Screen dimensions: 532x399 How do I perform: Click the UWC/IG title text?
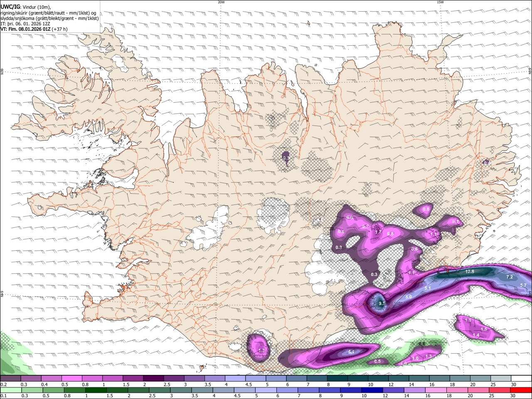point(10,7)
